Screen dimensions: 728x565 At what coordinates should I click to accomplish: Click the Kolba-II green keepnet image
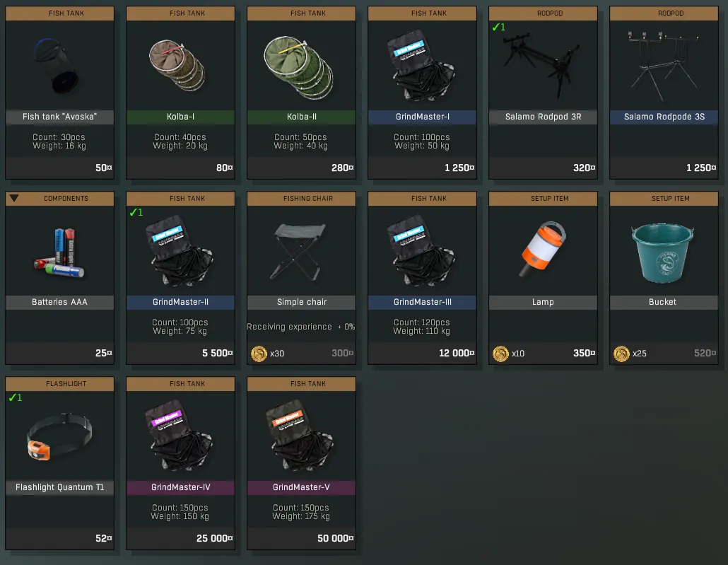[x=298, y=68]
